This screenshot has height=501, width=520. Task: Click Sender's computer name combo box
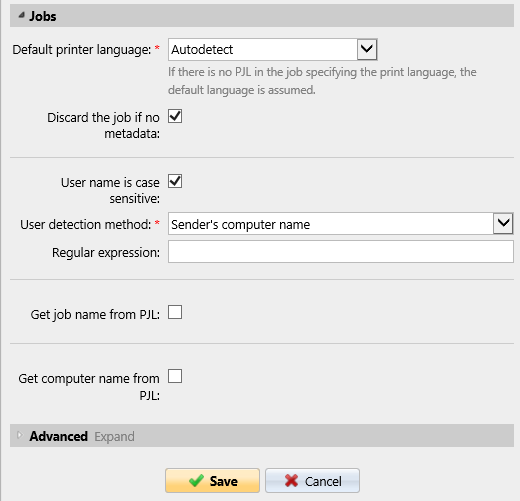pyautogui.click(x=341, y=224)
